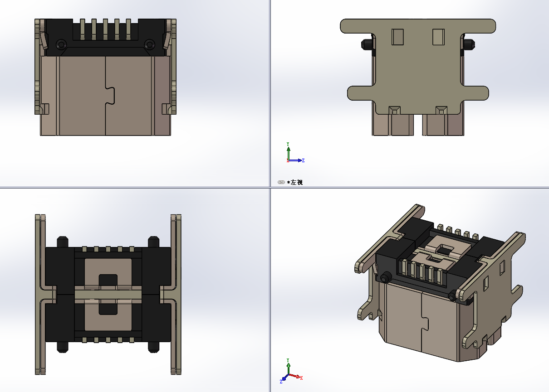The image size is (549, 392).
Task: Click the coordinate triad in the left-view viewport
Action: coord(295,153)
